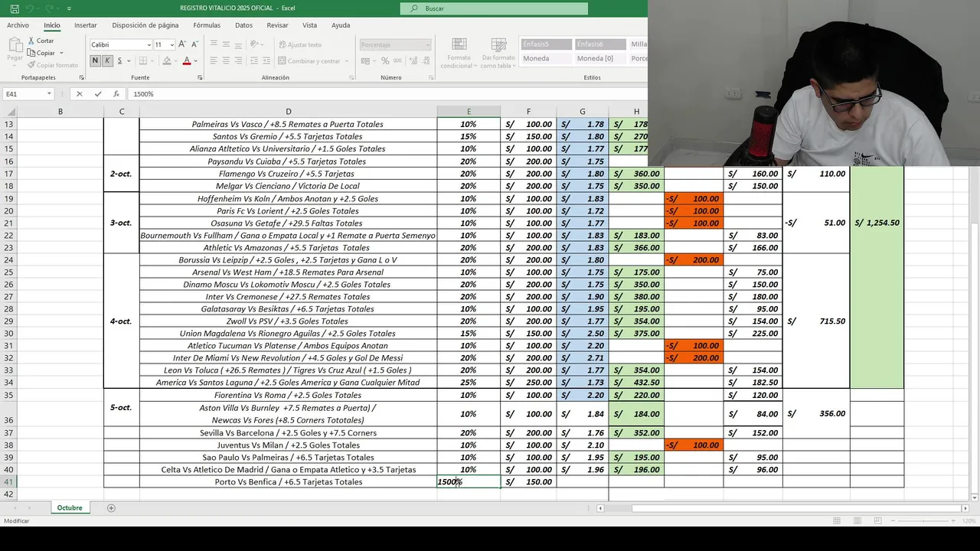Add new sheet plus button

point(111,508)
